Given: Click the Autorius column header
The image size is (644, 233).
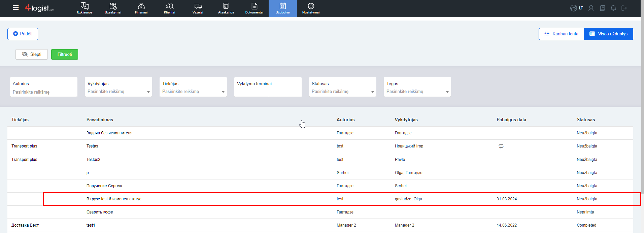Looking at the screenshot, I should pos(346,120).
